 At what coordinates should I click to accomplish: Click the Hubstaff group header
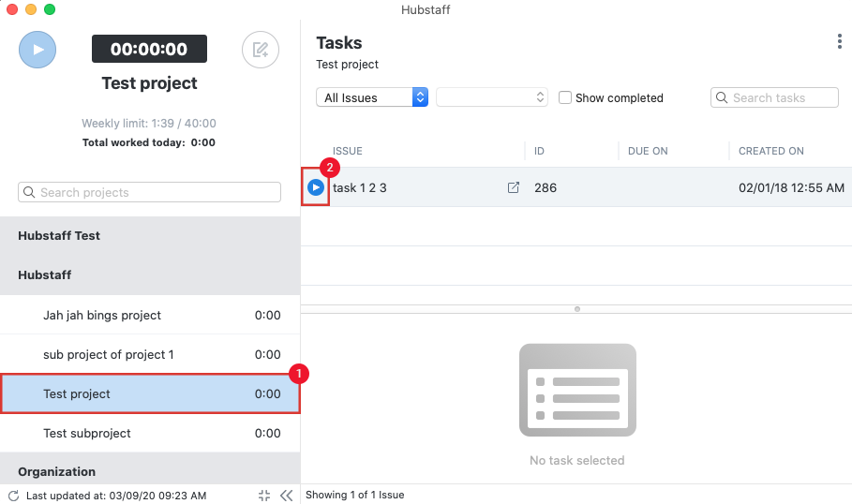click(x=150, y=274)
